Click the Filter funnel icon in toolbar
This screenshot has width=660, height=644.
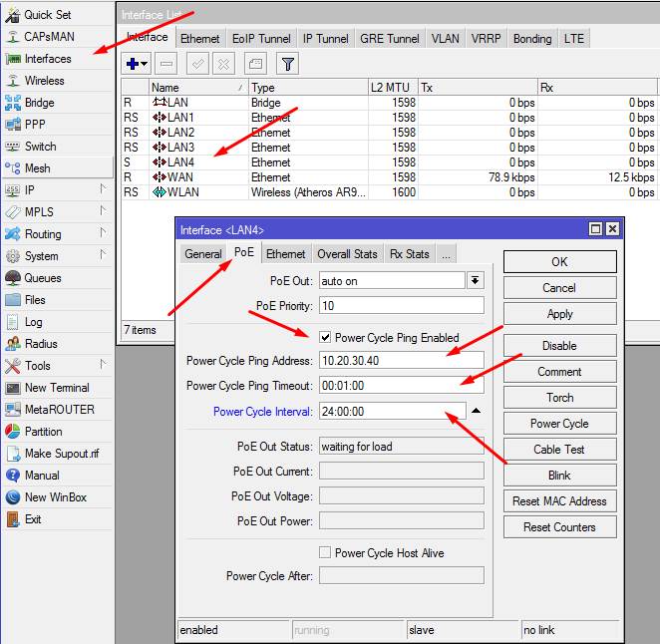click(287, 64)
